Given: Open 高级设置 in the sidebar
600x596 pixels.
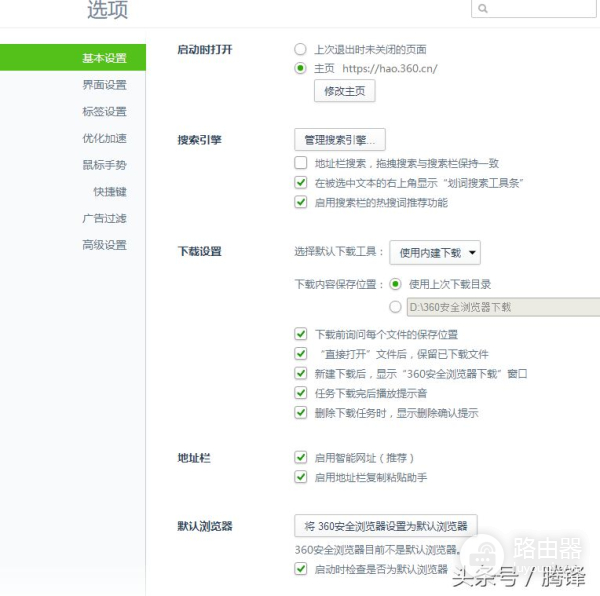Looking at the screenshot, I should (104, 245).
